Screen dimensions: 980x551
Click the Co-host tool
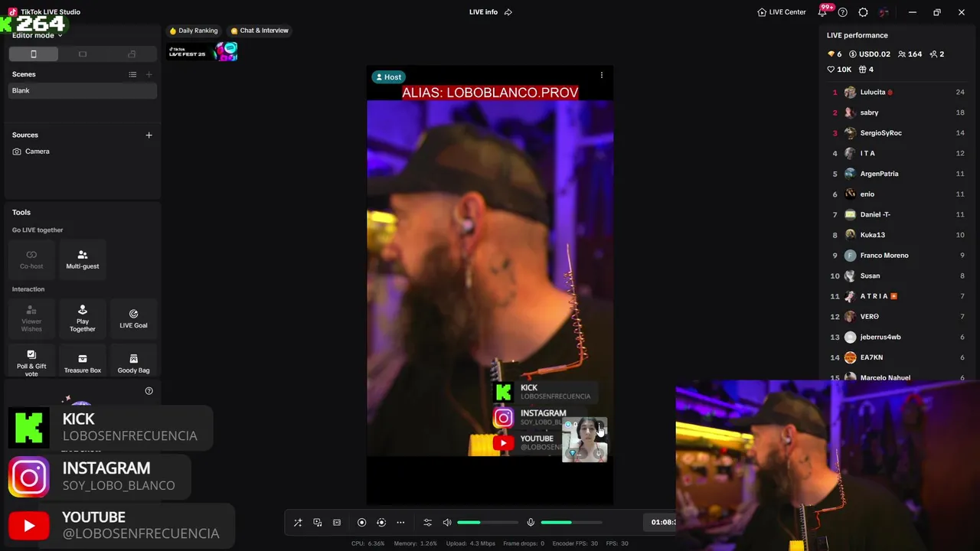[31, 259]
